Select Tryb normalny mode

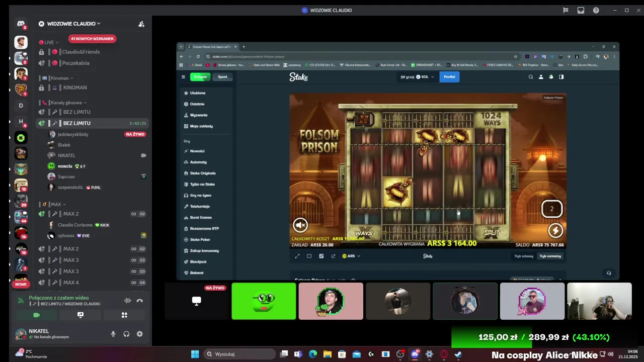point(550,256)
